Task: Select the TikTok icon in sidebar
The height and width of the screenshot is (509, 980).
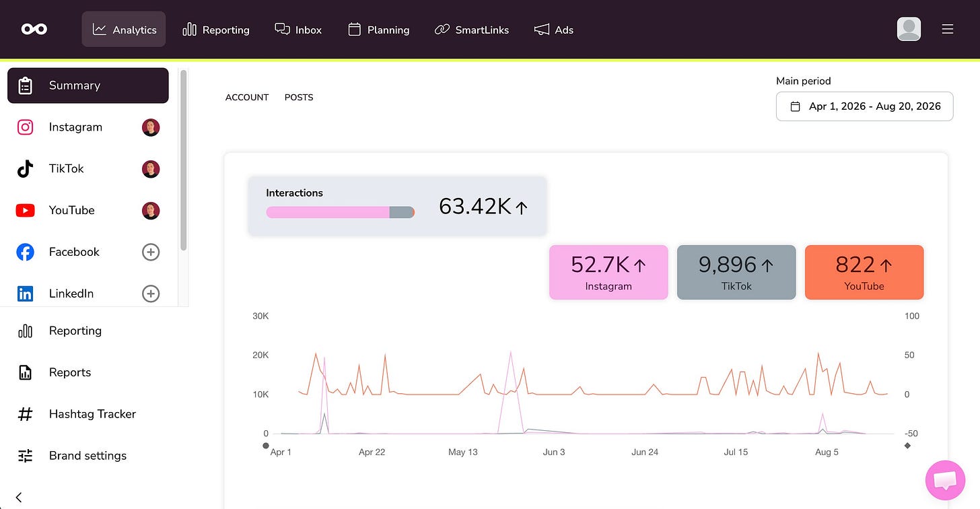Action: click(25, 169)
